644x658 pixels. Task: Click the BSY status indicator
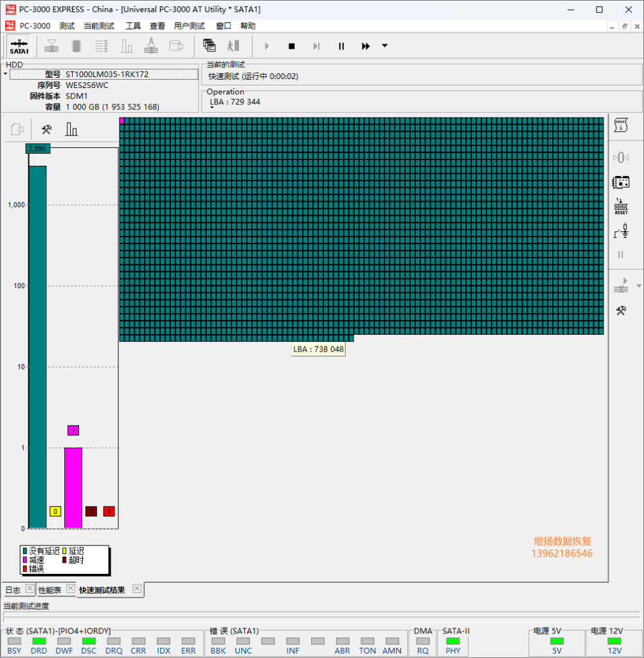point(14,641)
